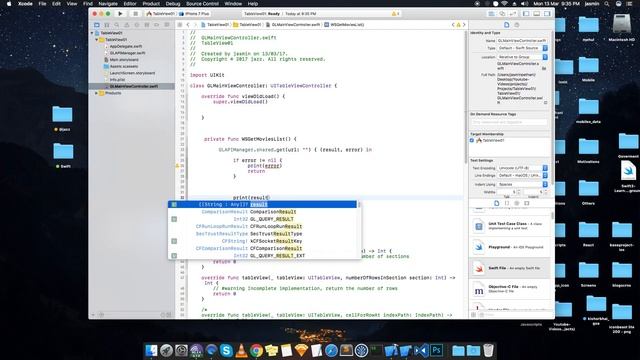Select the TableView01 scheme
Screen dimensions: 640x360
coord(161,13)
